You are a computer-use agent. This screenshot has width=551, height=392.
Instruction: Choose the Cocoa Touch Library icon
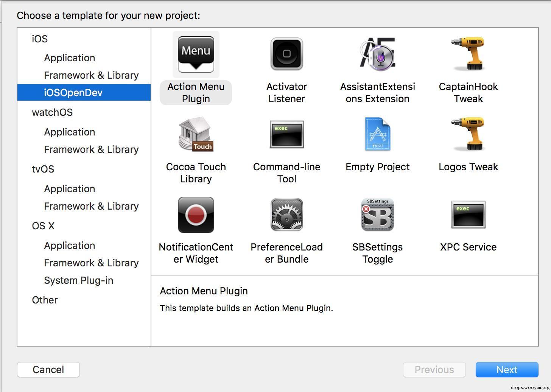(196, 134)
